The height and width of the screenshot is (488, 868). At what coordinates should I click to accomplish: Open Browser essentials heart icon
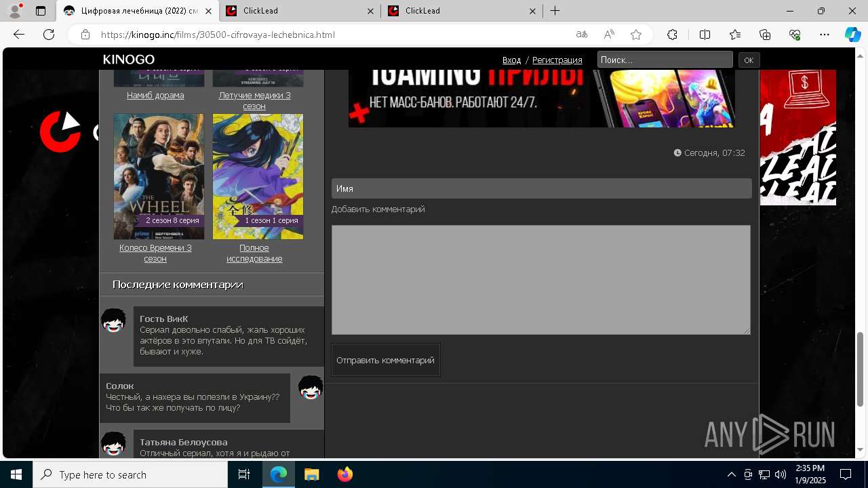point(795,35)
